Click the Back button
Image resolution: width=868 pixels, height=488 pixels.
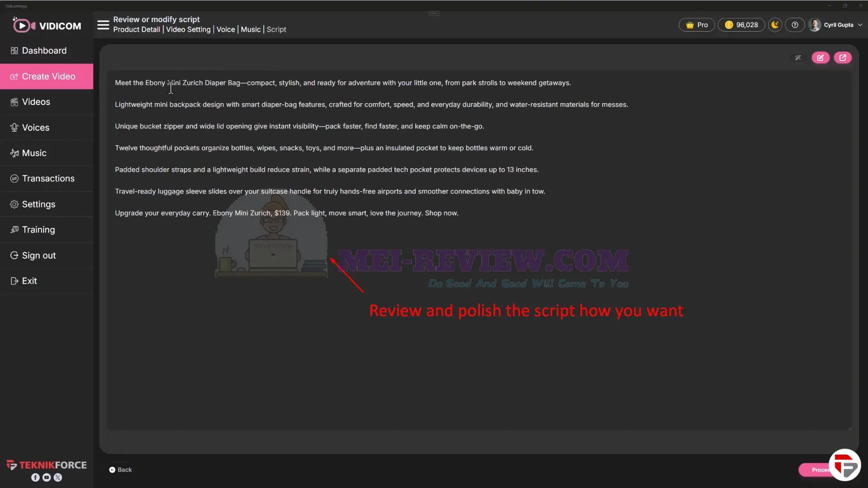tap(120, 470)
